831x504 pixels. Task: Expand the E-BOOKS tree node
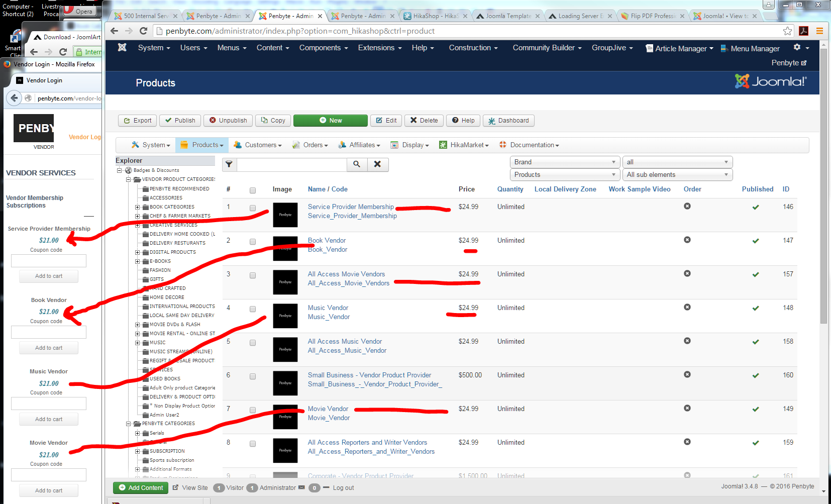[137, 261]
